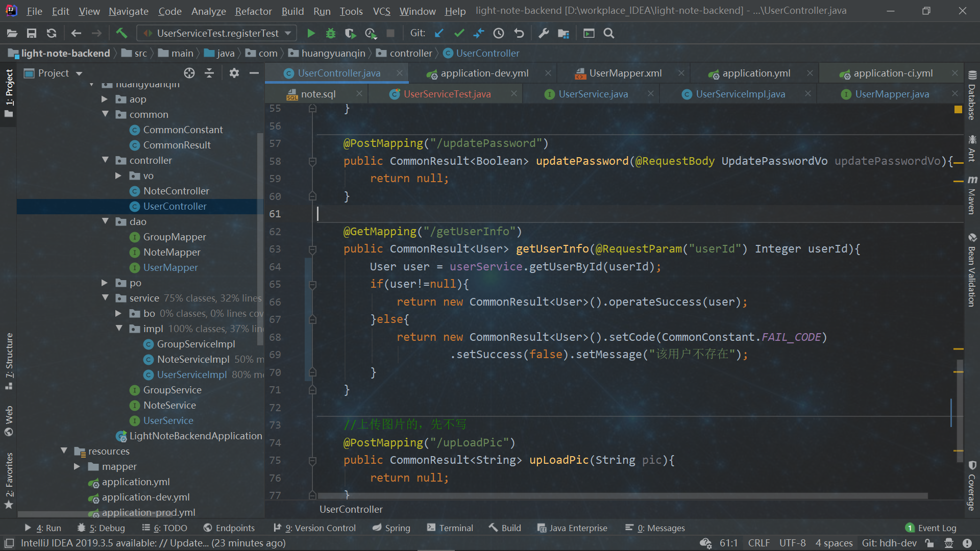
Task: Toggle the 1: Project side tool window
Action: click(x=9, y=93)
